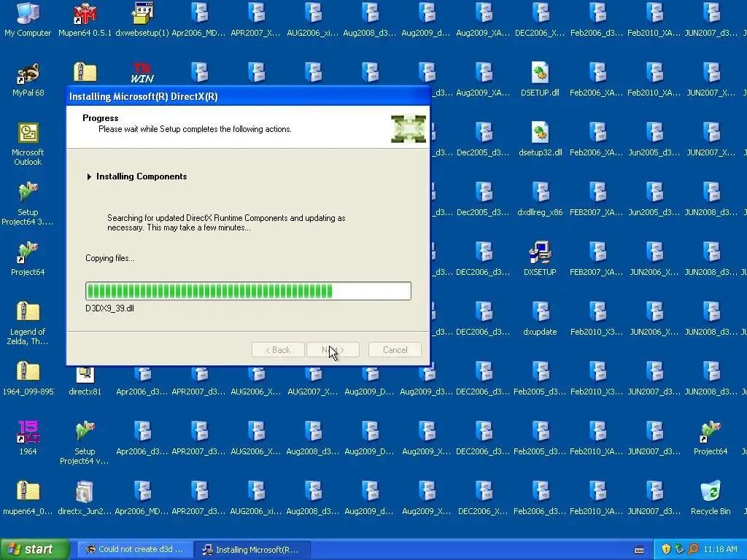Click the Safely Remove Hardware tray icon
747x560 pixels.
(x=679, y=550)
